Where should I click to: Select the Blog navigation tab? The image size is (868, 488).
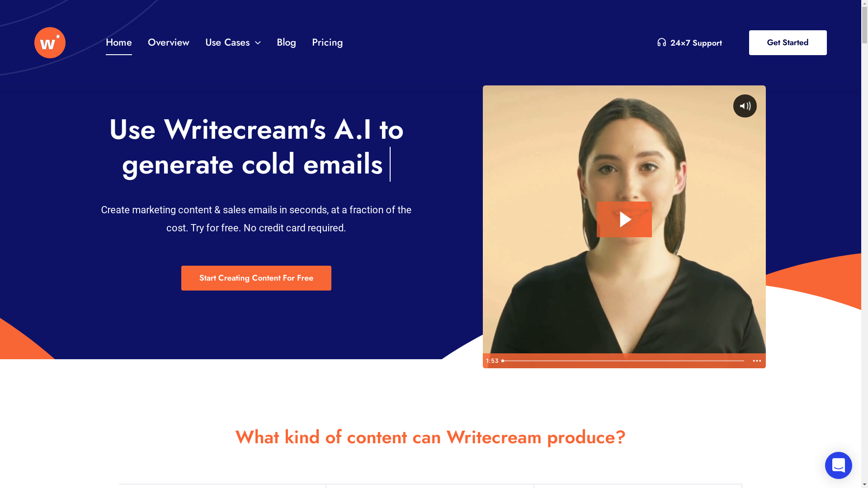pos(286,42)
